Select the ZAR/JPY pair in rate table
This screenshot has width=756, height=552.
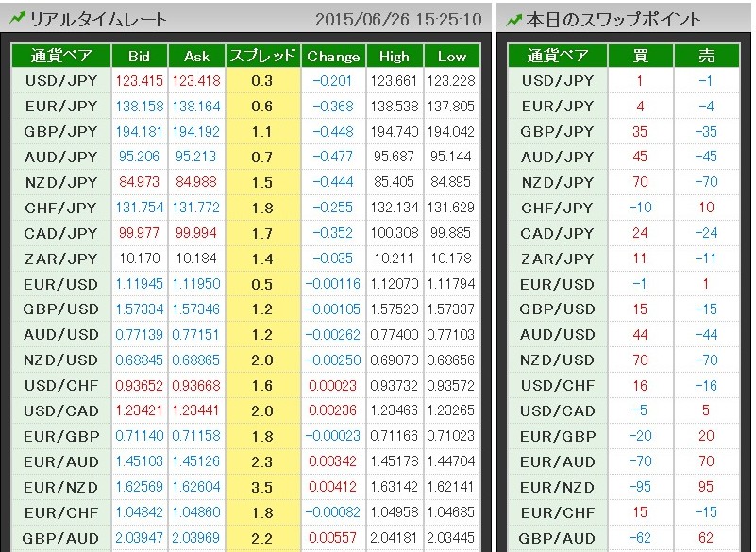(60, 259)
